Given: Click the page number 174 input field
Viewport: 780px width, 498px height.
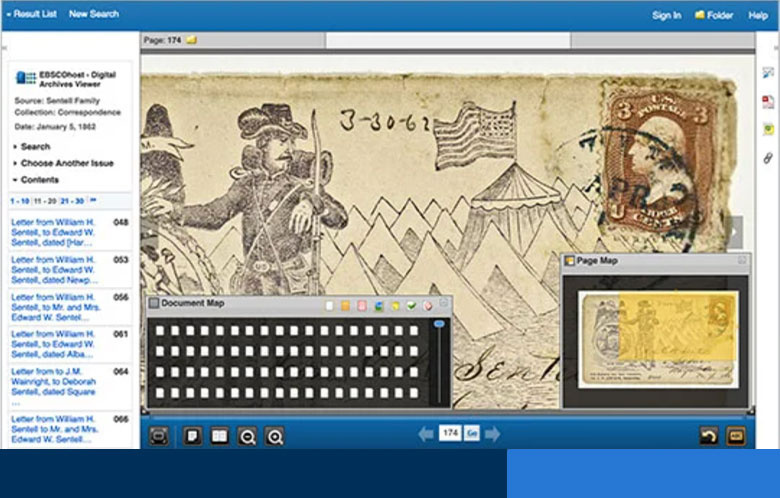Looking at the screenshot, I should click(x=450, y=434).
